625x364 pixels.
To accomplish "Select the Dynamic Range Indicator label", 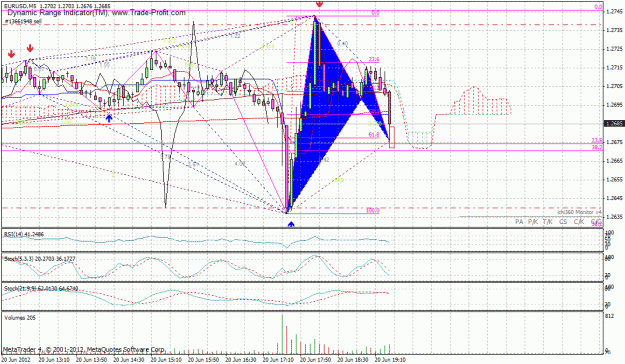I will tap(96, 13).
